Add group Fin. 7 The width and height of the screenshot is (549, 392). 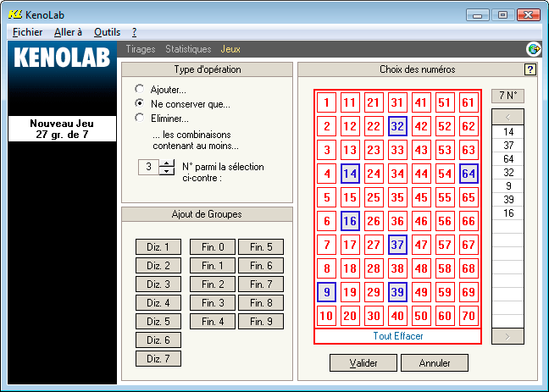261,284
